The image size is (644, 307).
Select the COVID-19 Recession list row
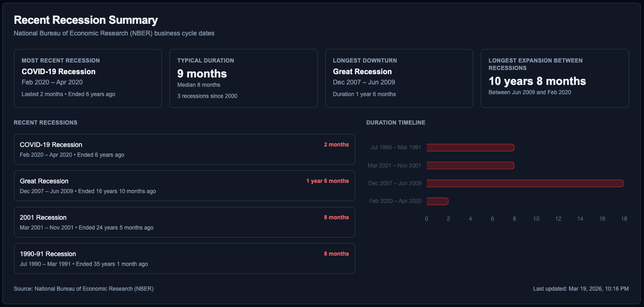coord(184,149)
